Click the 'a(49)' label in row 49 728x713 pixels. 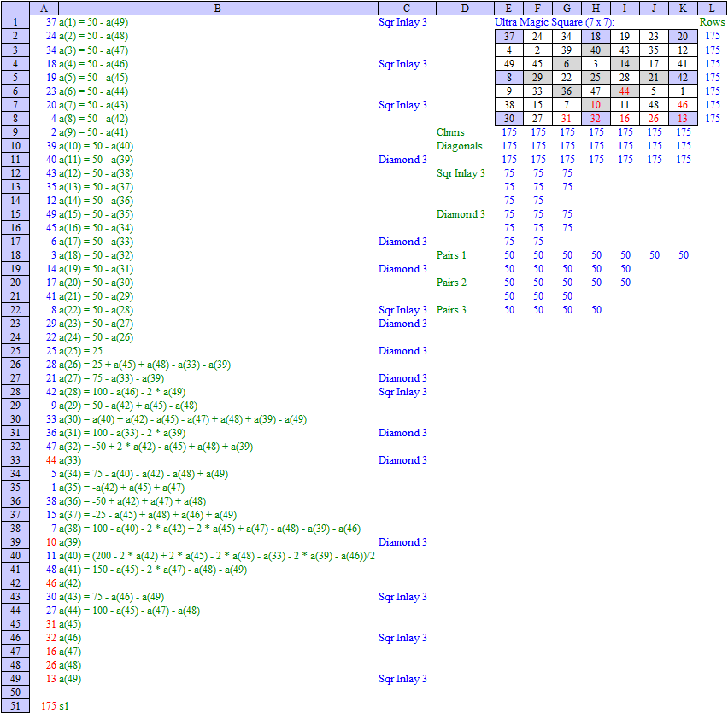[x=70, y=679]
